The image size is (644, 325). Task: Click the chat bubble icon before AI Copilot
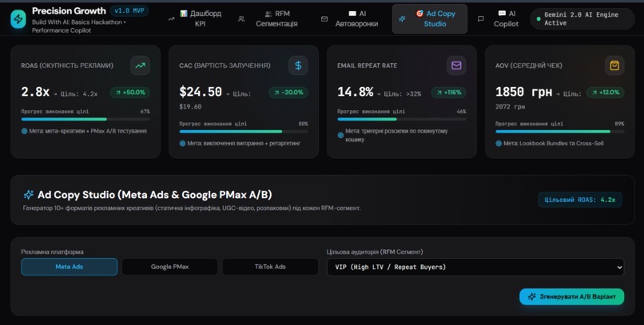(480, 19)
